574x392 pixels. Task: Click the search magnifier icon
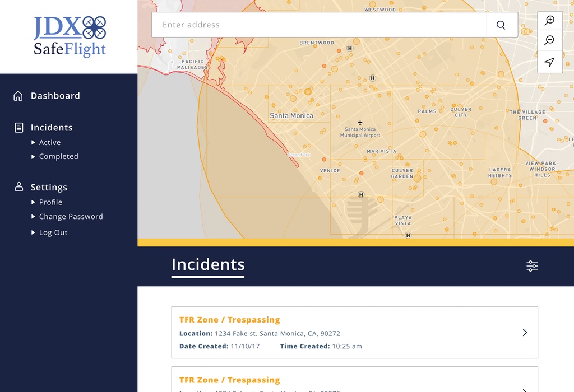point(501,25)
